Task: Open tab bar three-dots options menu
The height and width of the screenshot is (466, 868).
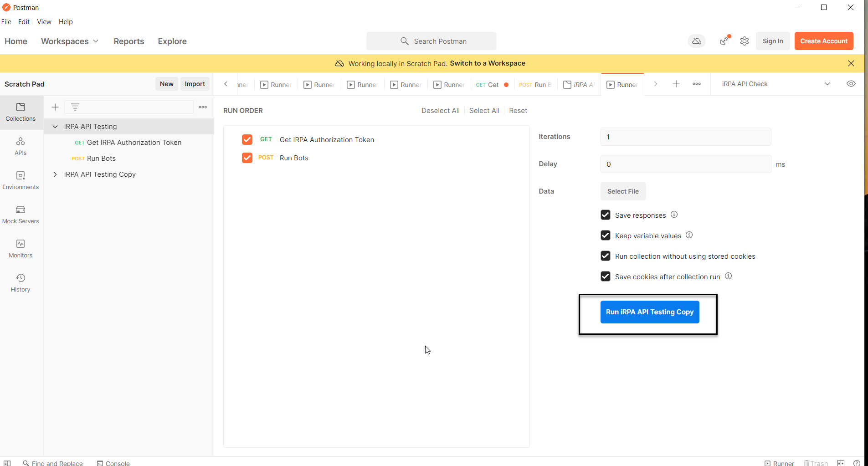Action: tap(697, 84)
